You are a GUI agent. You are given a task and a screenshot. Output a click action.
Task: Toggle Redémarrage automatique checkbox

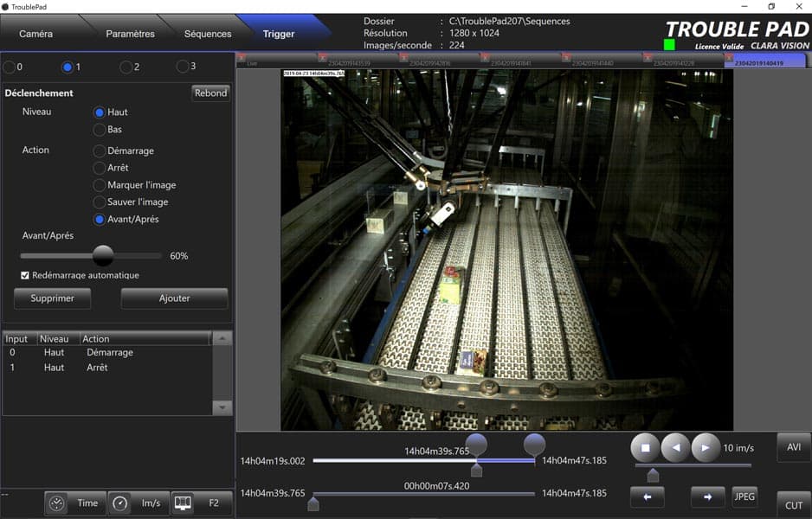pos(25,275)
